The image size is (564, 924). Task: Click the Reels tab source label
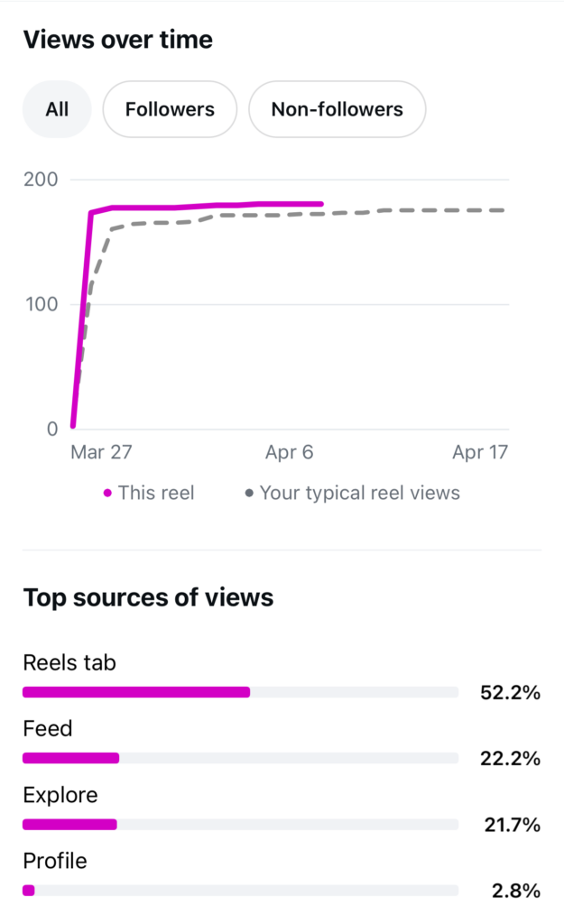[69, 662]
